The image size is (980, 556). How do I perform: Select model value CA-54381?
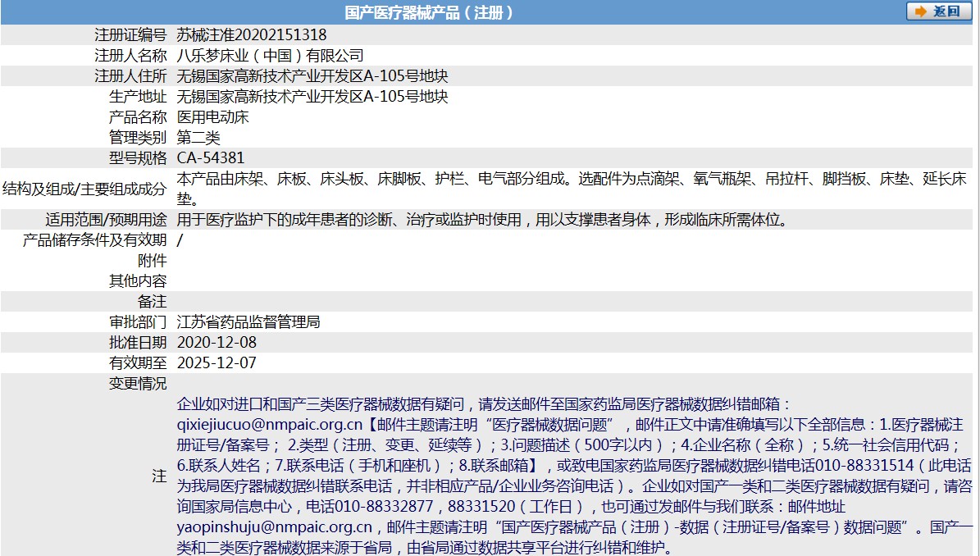click(211, 158)
